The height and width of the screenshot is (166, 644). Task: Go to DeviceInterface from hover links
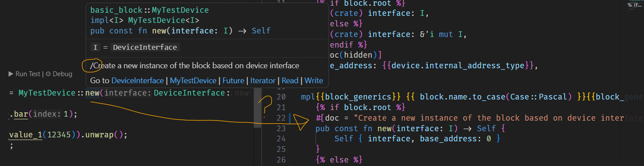[x=138, y=81]
